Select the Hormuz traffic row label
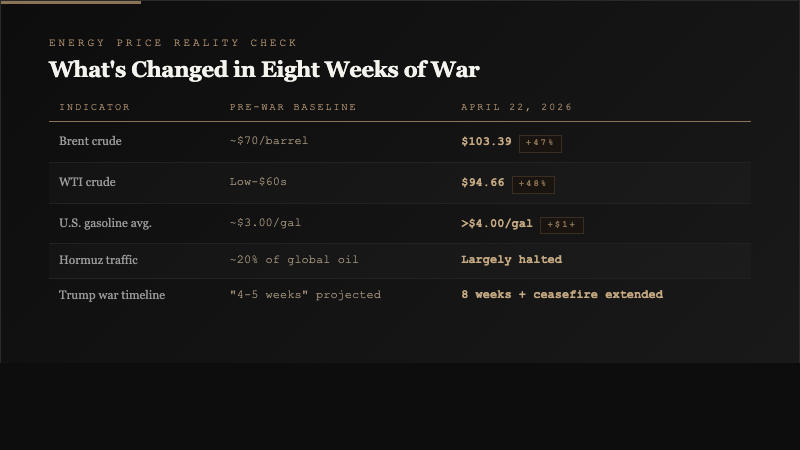Viewport: 800px width, 450px height. coord(98,260)
